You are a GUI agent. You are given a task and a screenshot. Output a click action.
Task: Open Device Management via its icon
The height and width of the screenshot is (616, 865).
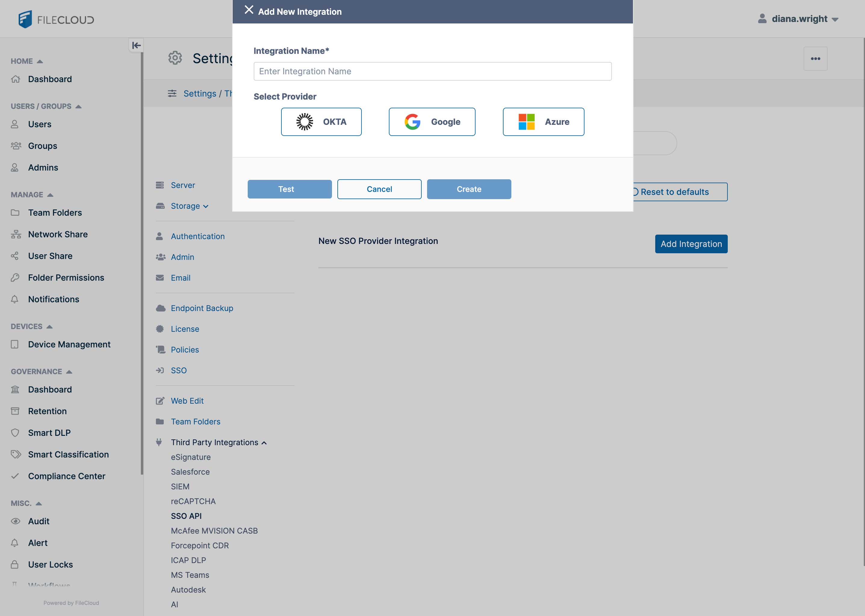(15, 344)
